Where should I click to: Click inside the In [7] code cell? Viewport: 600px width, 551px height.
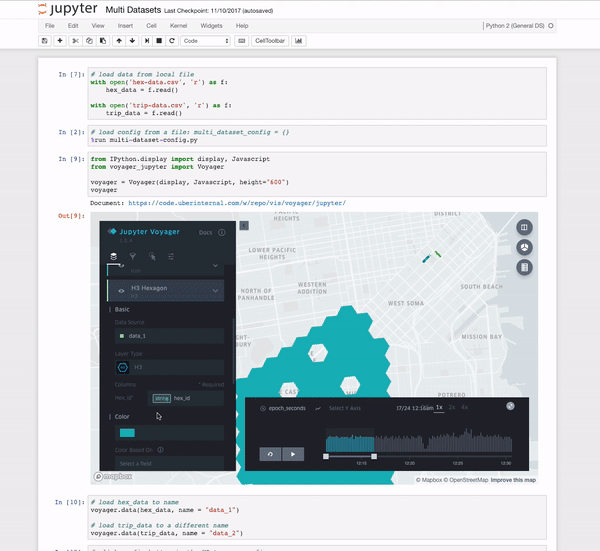click(x=317, y=94)
